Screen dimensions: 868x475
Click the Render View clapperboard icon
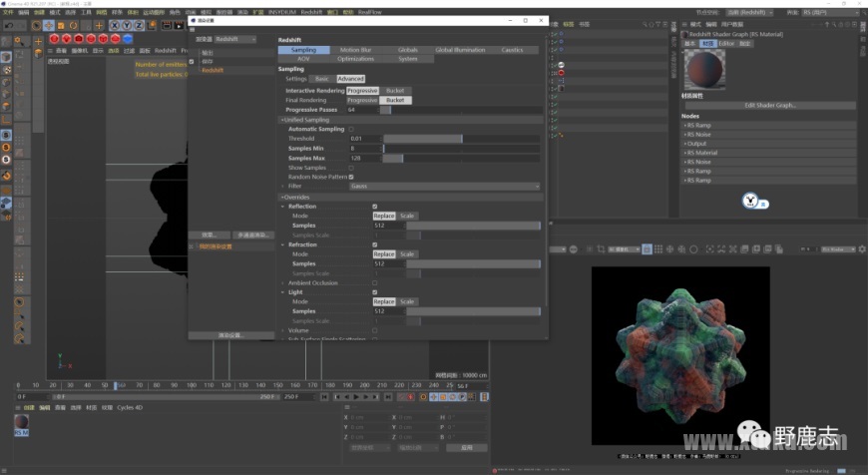(x=166, y=26)
